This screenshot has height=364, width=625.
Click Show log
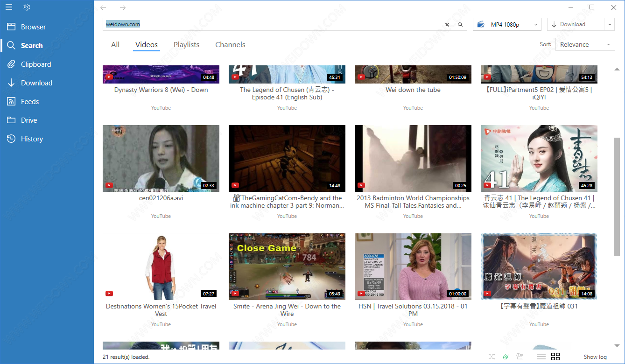tap(595, 357)
